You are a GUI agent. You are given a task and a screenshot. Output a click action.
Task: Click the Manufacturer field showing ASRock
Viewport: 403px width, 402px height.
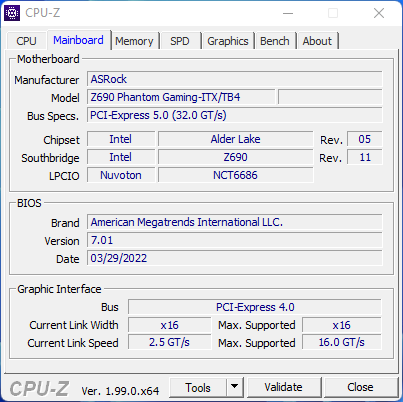[x=235, y=79]
